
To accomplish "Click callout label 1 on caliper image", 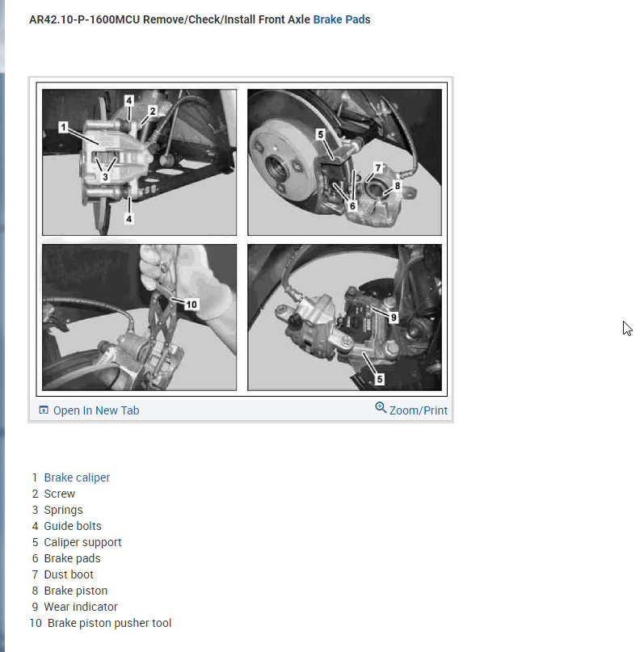I will 63,127.
